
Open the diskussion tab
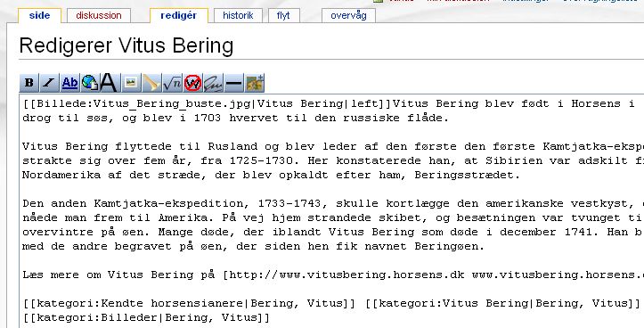[99, 16]
